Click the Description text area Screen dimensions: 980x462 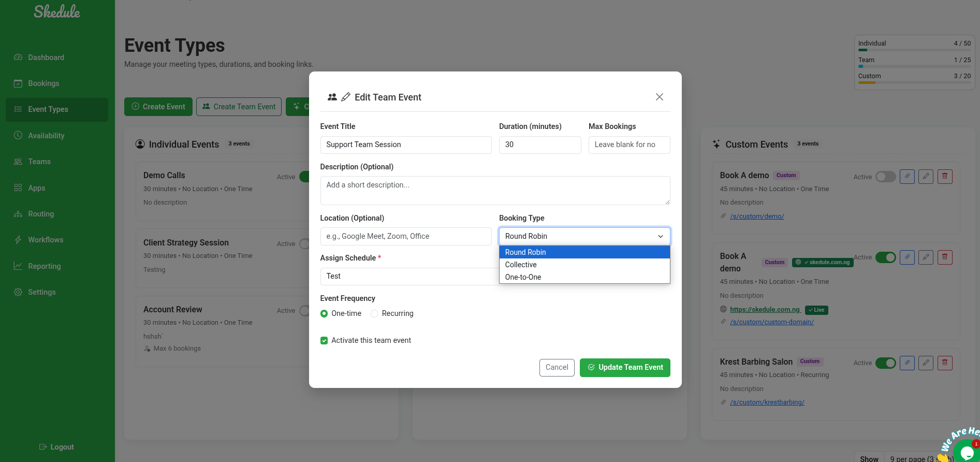pyautogui.click(x=495, y=191)
